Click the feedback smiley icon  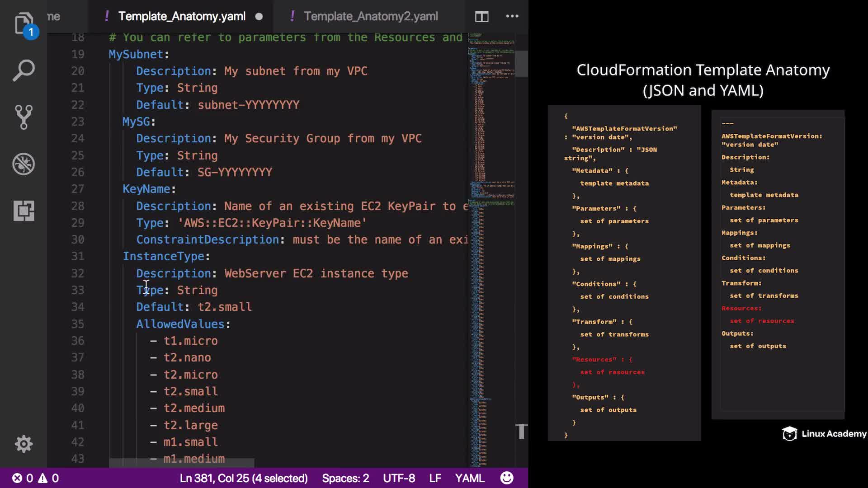pos(507,478)
